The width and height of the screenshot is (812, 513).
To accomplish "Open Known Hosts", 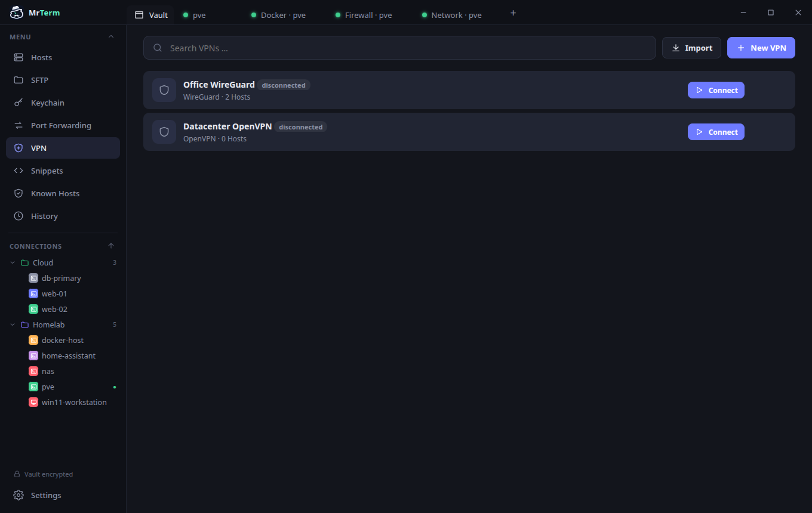I will tap(63, 193).
